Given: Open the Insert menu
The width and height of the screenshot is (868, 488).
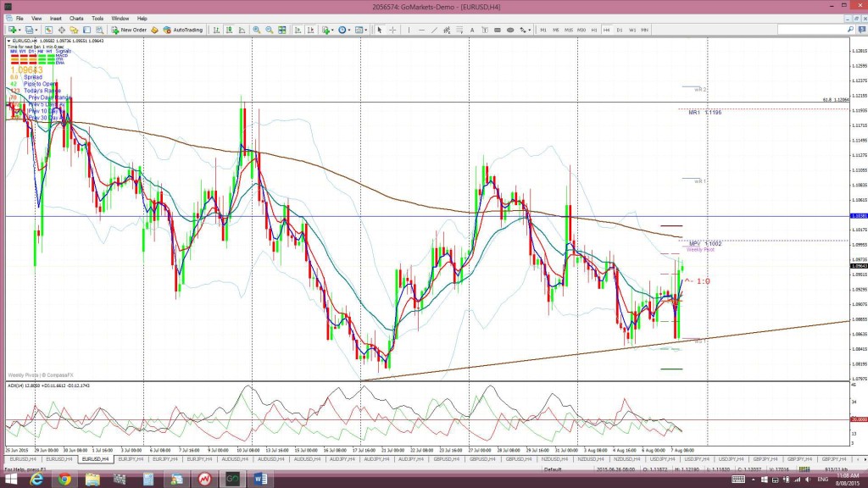Looking at the screenshot, I should click(x=55, y=19).
